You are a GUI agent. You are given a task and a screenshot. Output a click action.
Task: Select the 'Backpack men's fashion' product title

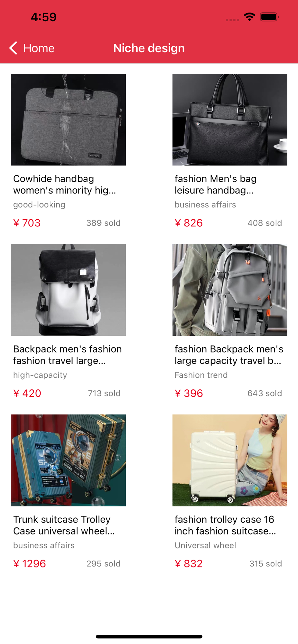pos(67,355)
